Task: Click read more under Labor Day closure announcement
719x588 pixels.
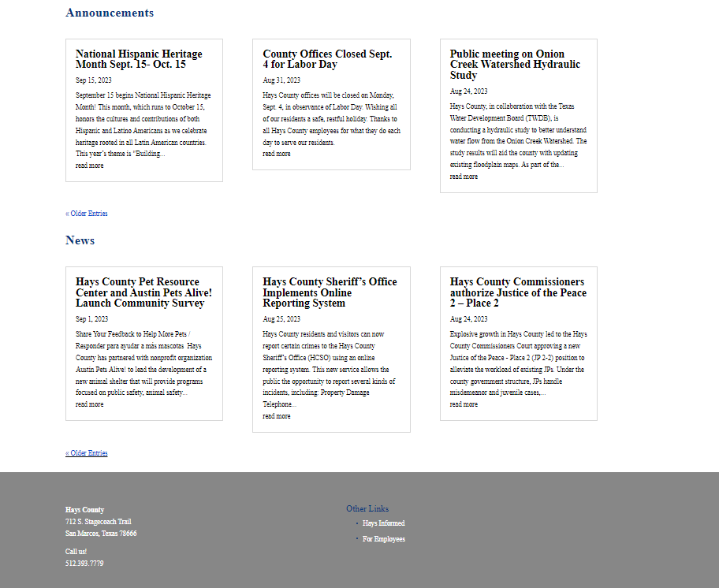Action: (x=277, y=154)
